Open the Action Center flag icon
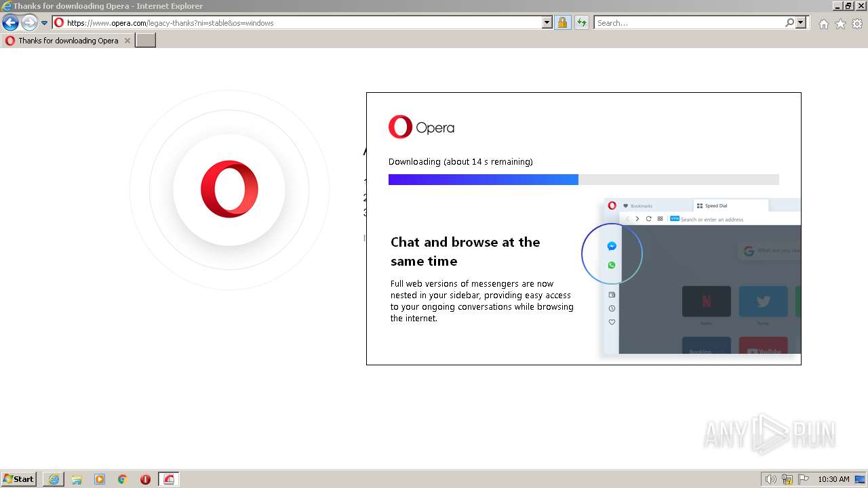The width and height of the screenshot is (868, 488). click(804, 479)
